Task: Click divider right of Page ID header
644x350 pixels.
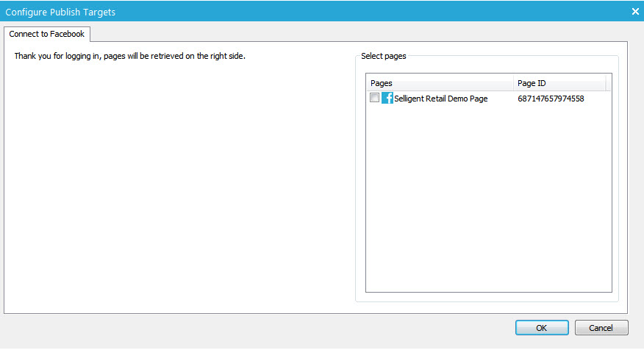Action: tap(606, 83)
